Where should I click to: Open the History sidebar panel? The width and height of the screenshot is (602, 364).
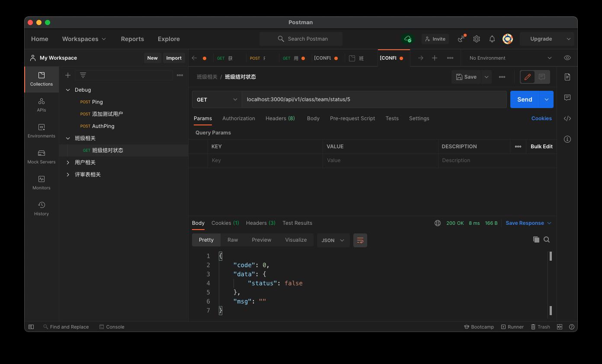coord(42,209)
